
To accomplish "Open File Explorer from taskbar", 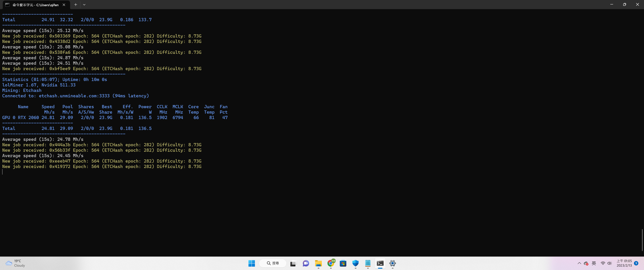I will coord(318,263).
